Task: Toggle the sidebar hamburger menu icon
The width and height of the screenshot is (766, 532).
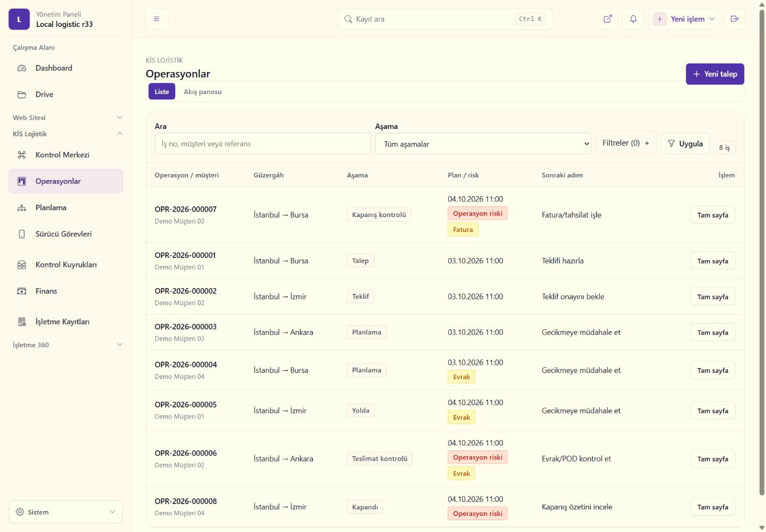Action: click(x=156, y=19)
